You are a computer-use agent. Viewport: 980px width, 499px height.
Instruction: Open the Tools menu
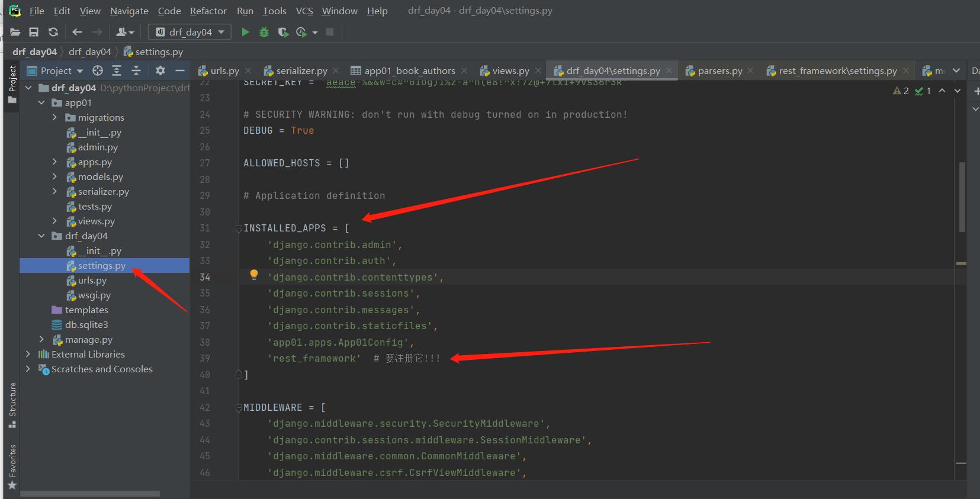(274, 11)
